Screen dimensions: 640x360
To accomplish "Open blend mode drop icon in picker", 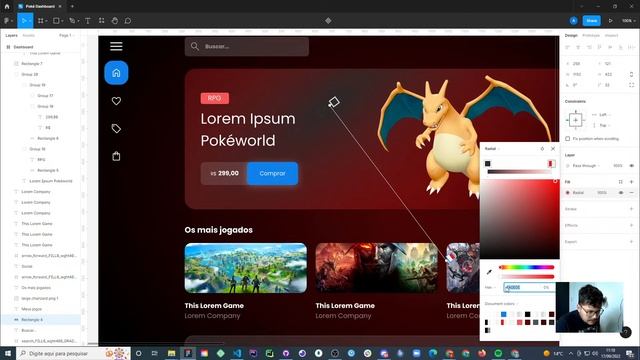I will point(542,149).
